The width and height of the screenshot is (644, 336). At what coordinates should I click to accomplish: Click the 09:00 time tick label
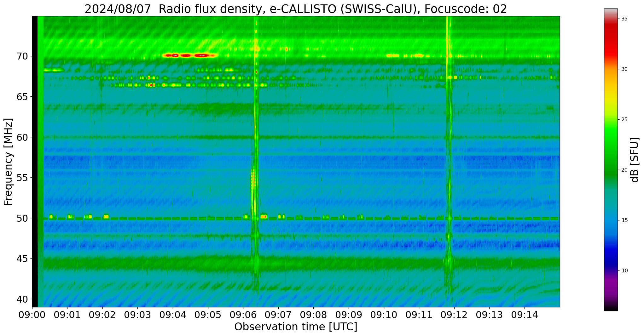(x=32, y=315)
